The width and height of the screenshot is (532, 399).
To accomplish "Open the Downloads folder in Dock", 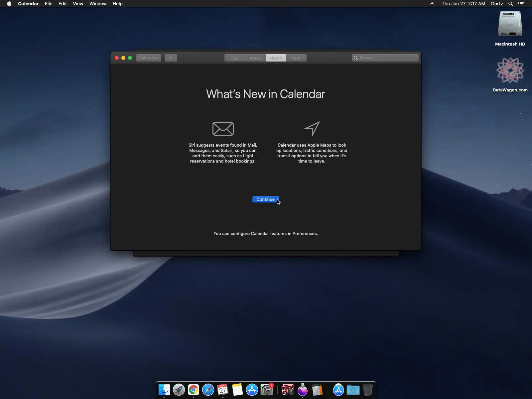I will coord(353,390).
